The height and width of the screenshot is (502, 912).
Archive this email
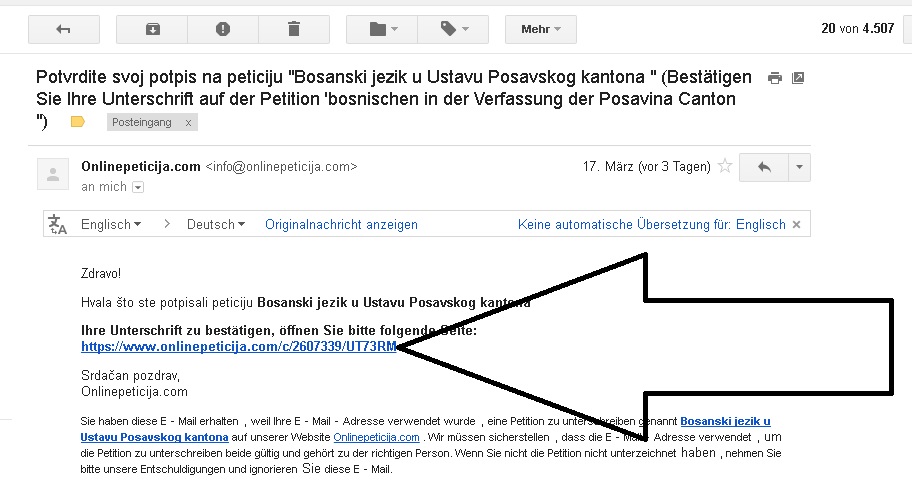(152, 29)
